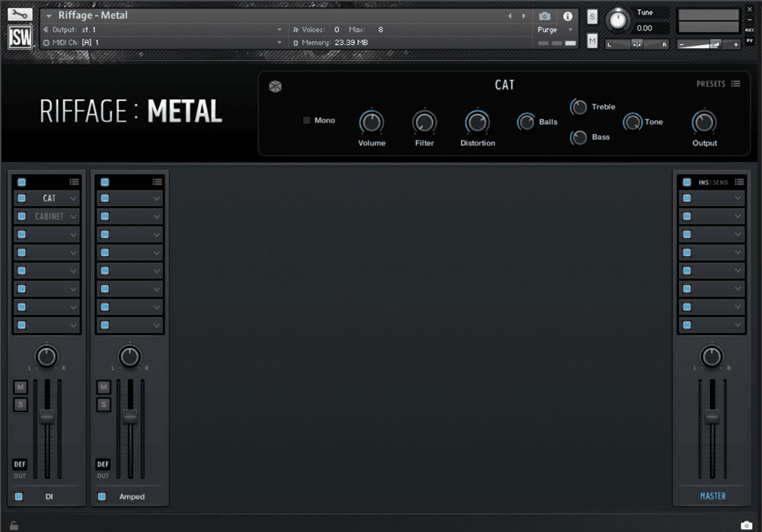762x532 pixels.
Task: Randomize CAT settings with the dice icon
Action: click(x=275, y=87)
